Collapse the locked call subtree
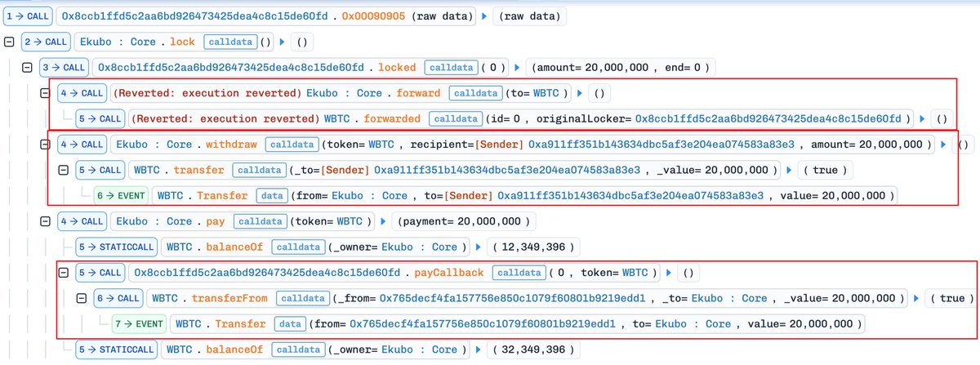980x365 pixels. point(28,66)
